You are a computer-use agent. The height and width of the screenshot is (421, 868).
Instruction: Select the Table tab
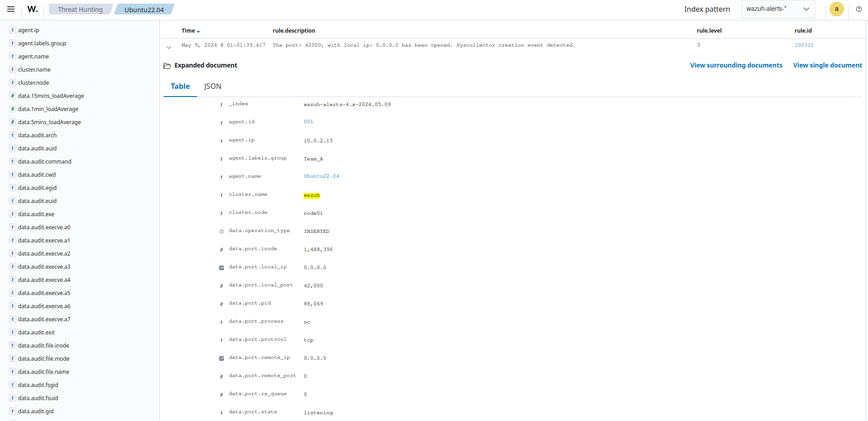[180, 86]
